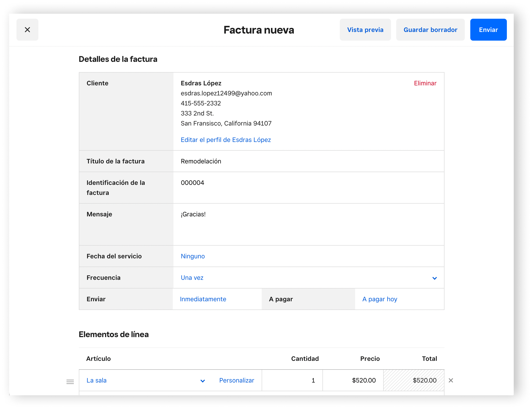Screen dimensions: 532x409
Task: Expand the Frecuencia dropdown chevron
Action: pyautogui.click(x=434, y=278)
